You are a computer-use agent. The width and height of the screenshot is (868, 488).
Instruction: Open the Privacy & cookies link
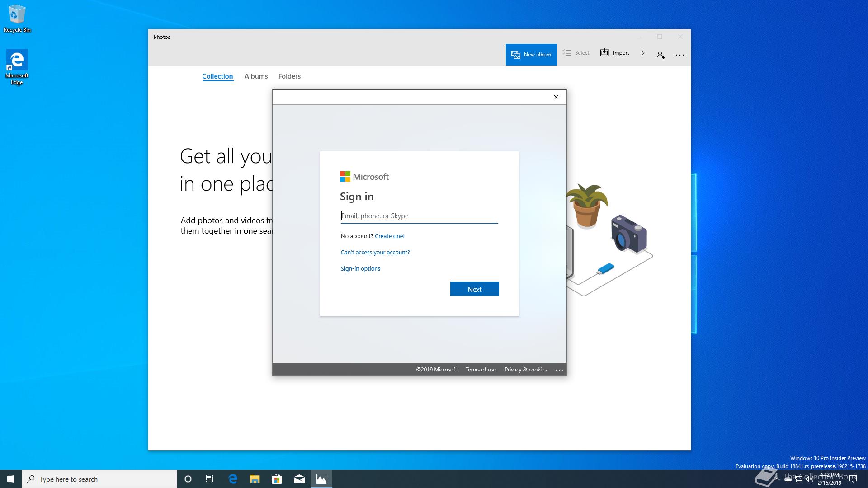[525, 370]
